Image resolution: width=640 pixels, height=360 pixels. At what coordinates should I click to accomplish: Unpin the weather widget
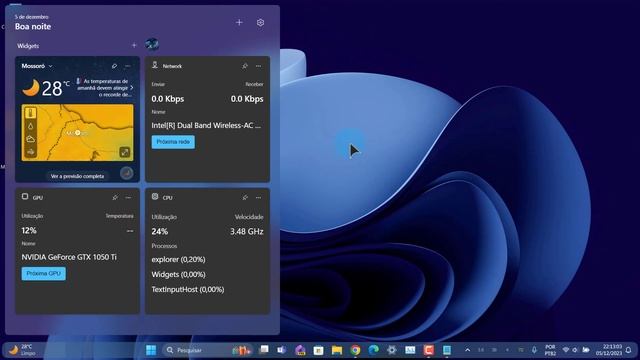114,66
